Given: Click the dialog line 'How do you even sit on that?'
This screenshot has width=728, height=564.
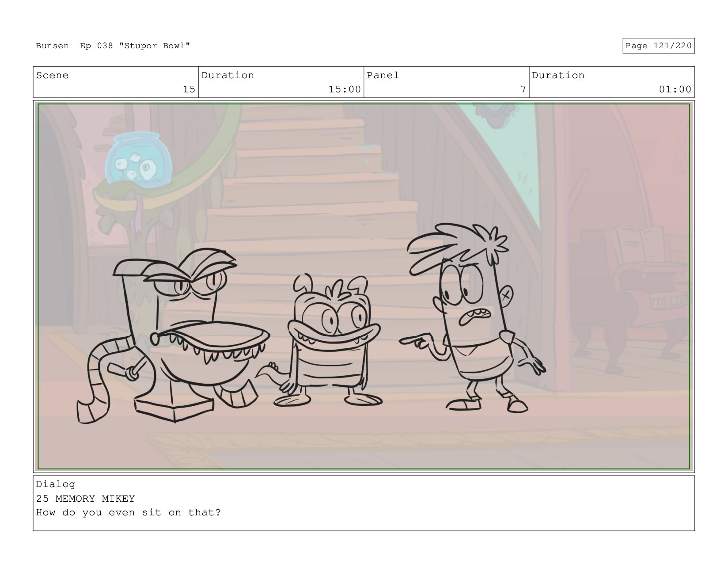Looking at the screenshot, I should point(128,513).
